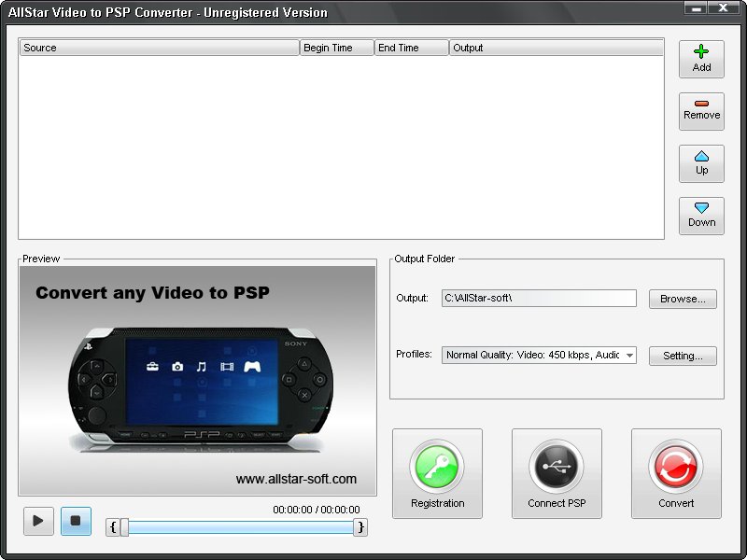Click the End Time column header

(x=412, y=48)
